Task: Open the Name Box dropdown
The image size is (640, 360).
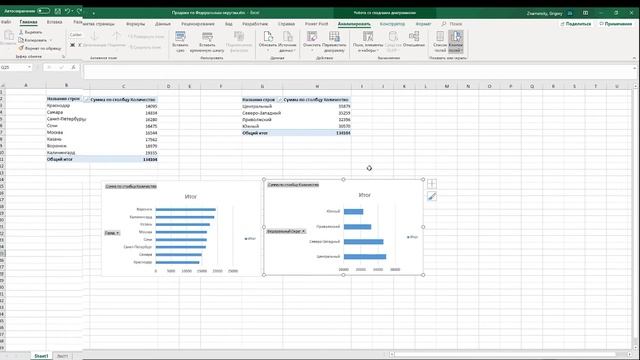Action: coord(29,67)
